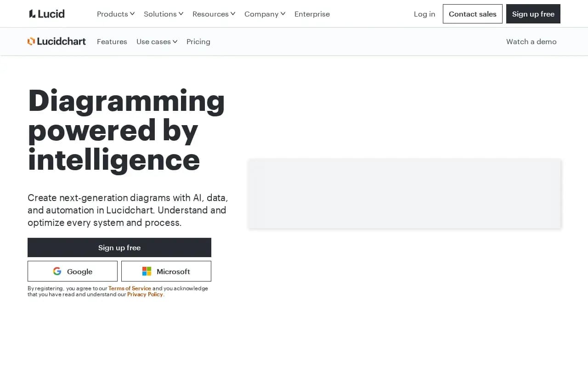Viewport: 588px width, 368px height.
Task: Expand the Resources menu
Action: (x=214, y=14)
